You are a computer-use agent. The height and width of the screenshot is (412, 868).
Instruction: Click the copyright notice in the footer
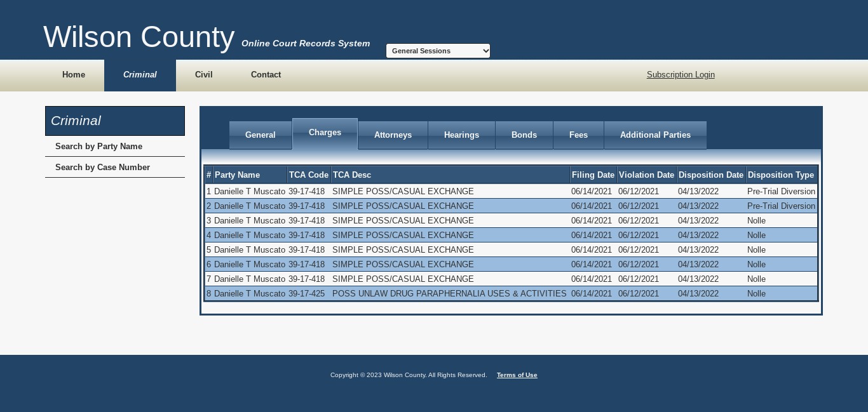coord(409,375)
